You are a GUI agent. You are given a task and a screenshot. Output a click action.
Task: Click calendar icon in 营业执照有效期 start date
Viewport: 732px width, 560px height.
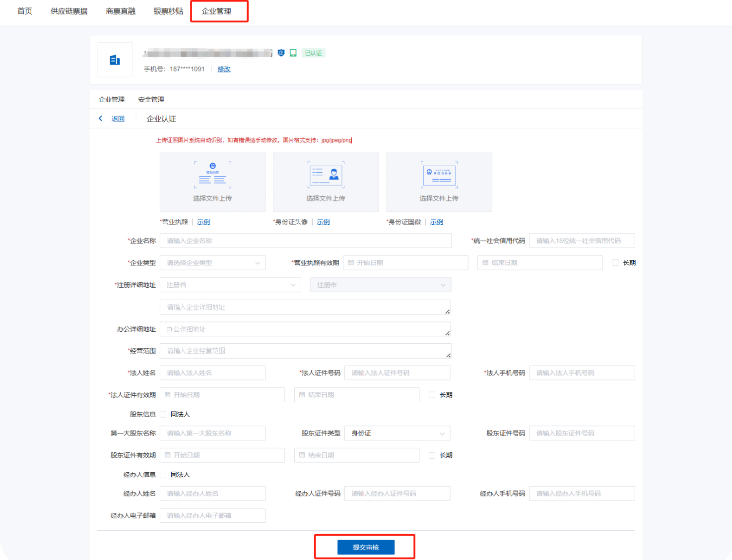point(351,263)
